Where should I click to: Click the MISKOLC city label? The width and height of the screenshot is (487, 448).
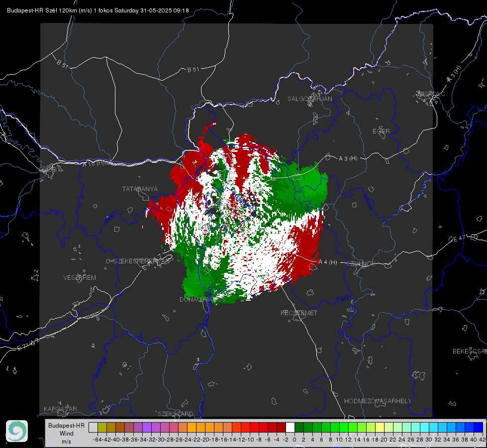coord(431,94)
